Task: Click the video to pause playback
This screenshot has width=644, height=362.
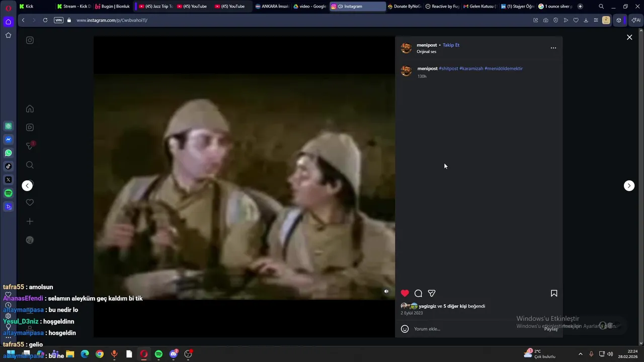Action: click(244, 186)
